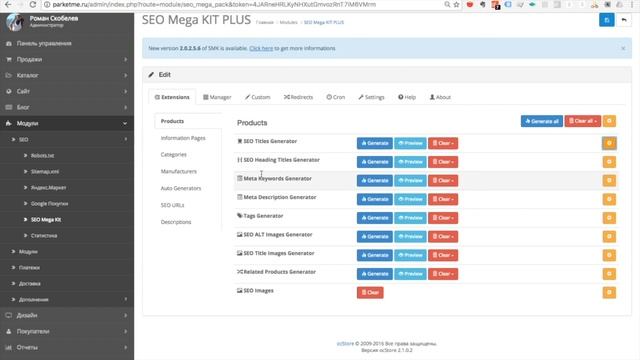Switch to the Settings tab

[371, 97]
